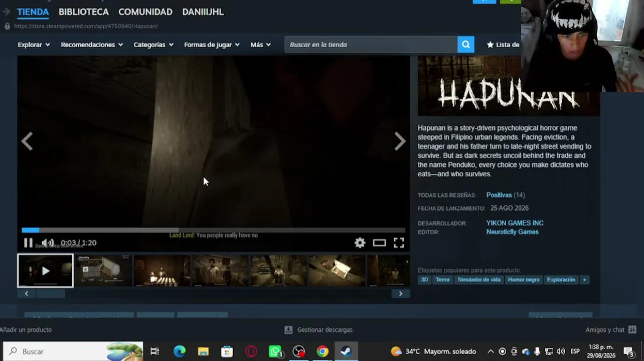Viewport: 644px width, 361px height.
Task: Open the DANIIIJHL profile tab
Action: coord(203,12)
